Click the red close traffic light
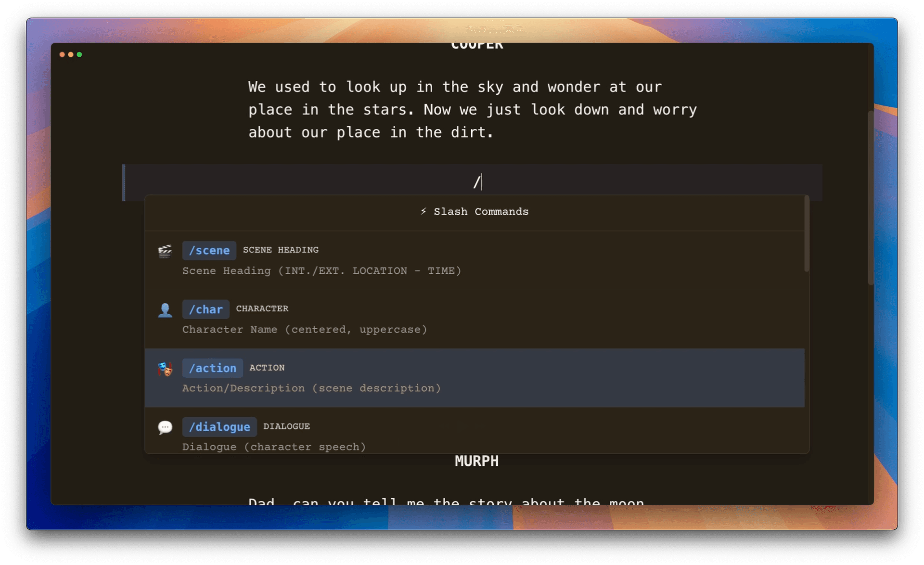 coord(62,54)
